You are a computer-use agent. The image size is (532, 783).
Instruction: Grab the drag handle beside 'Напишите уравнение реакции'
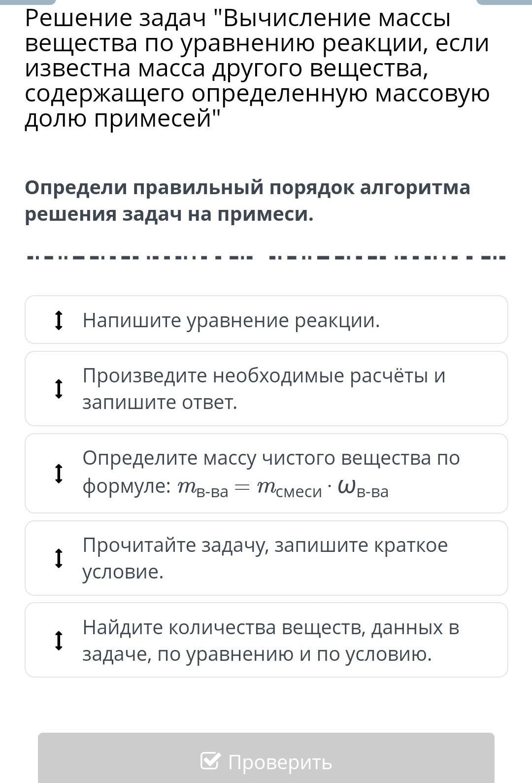coord(59,320)
